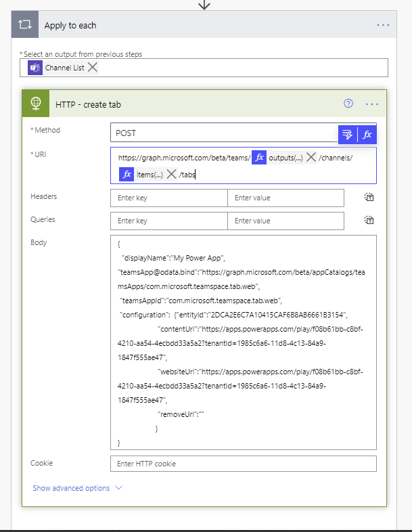Click the Show advanced options chevron
The height and width of the screenshot is (532, 412).
(x=118, y=488)
